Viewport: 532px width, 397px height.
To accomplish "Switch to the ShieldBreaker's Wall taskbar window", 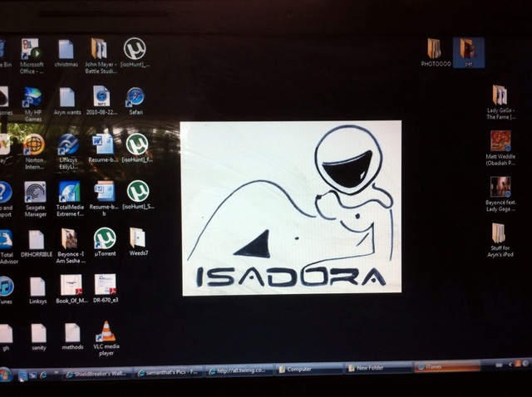I will pyautogui.click(x=98, y=373).
